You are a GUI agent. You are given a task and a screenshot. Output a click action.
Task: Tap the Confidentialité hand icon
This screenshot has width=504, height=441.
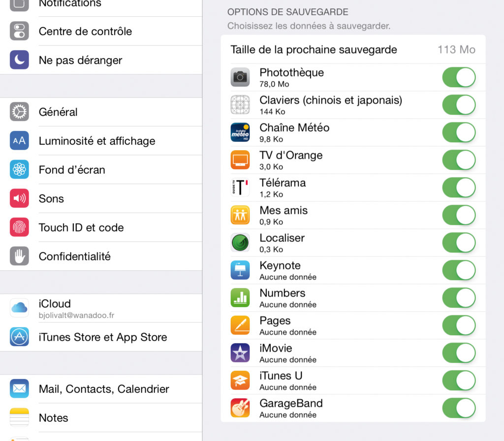pyautogui.click(x=19, y=256)
